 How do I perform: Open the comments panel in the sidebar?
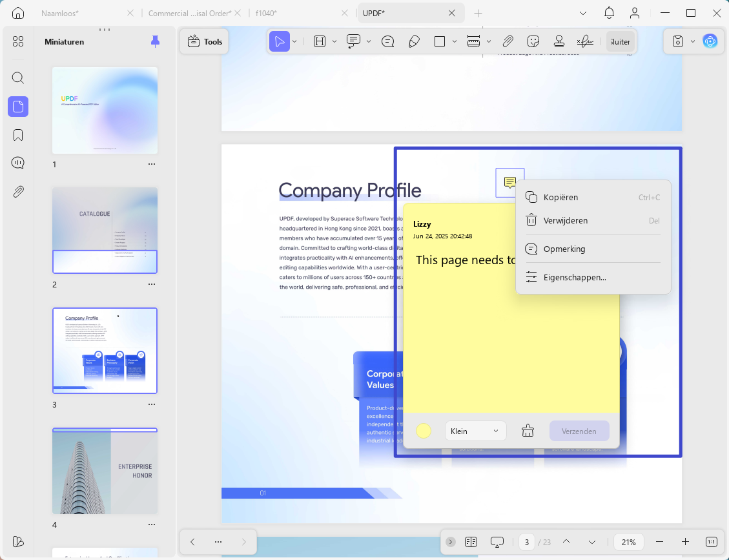17,163
